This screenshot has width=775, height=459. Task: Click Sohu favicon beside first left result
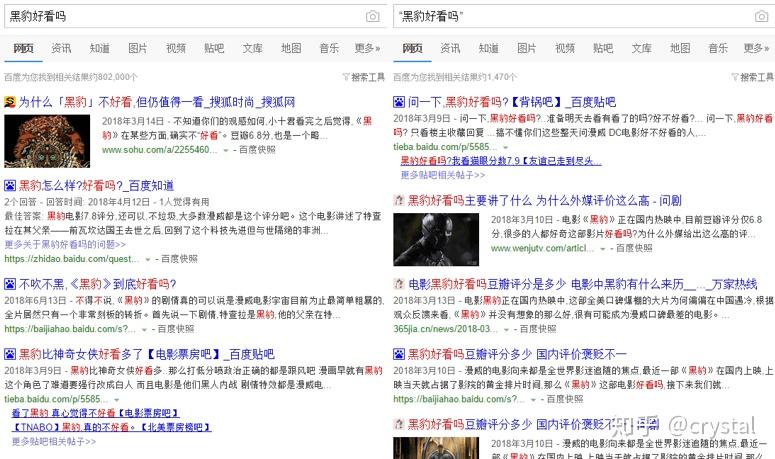pos(10,102)
